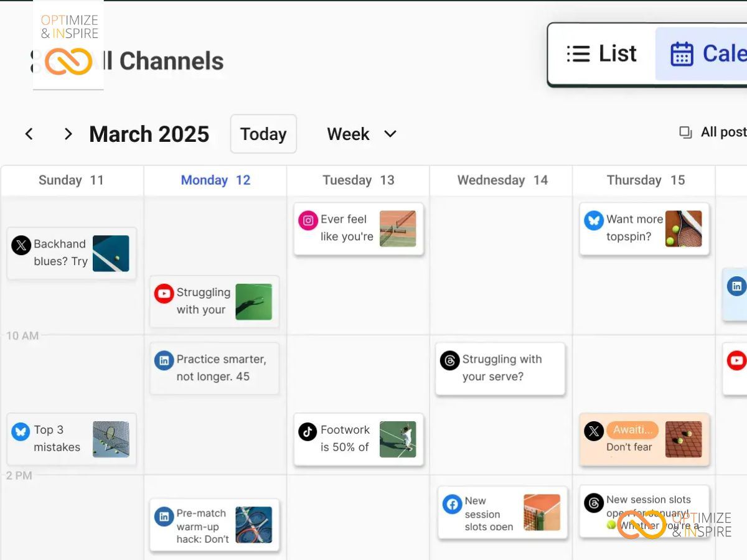Switch to the List view tab
Viewport: 747px width, 560px height.
601,54
